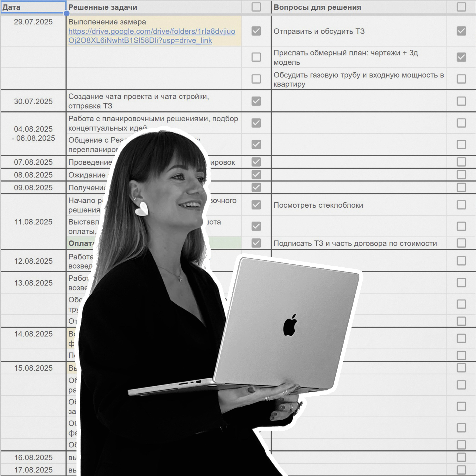Uncheck 'Прислать обмерный план' checkbox
The image size is (476, 476).
click(461, 57)
